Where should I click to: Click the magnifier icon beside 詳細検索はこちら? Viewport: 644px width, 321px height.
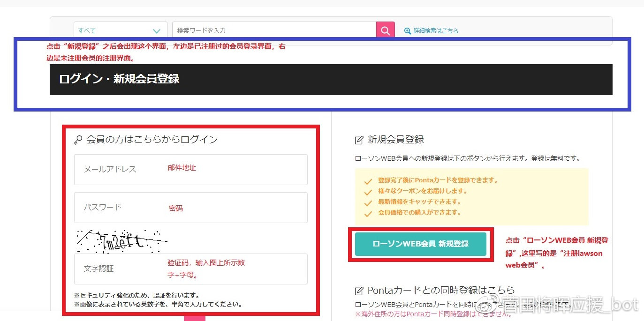407,31
